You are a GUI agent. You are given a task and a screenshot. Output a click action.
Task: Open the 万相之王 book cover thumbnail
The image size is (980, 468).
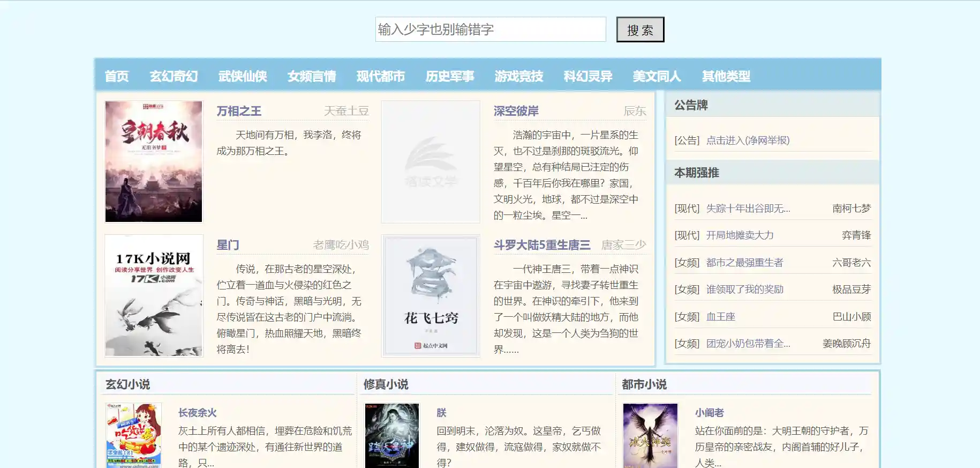[154, 161]
